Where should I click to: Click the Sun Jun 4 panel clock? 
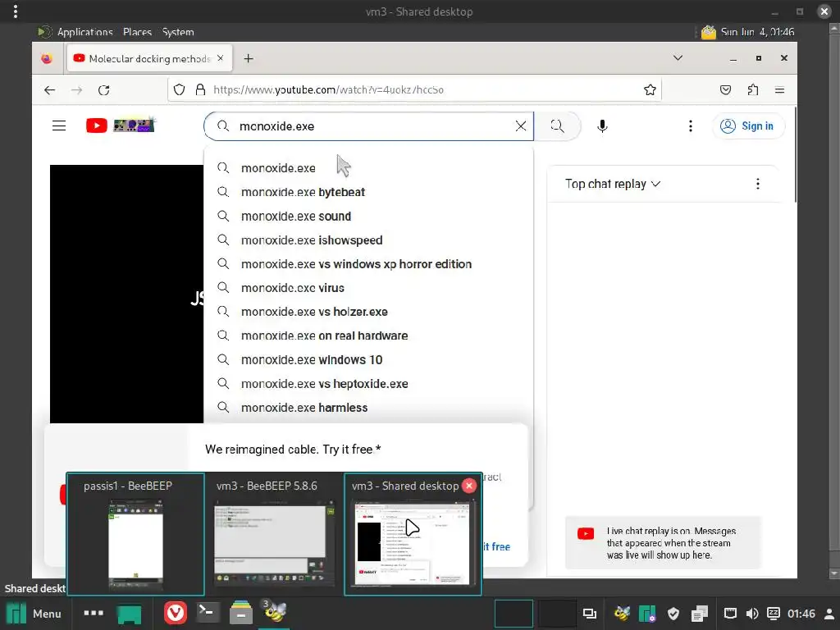click(x=757, y=32)
